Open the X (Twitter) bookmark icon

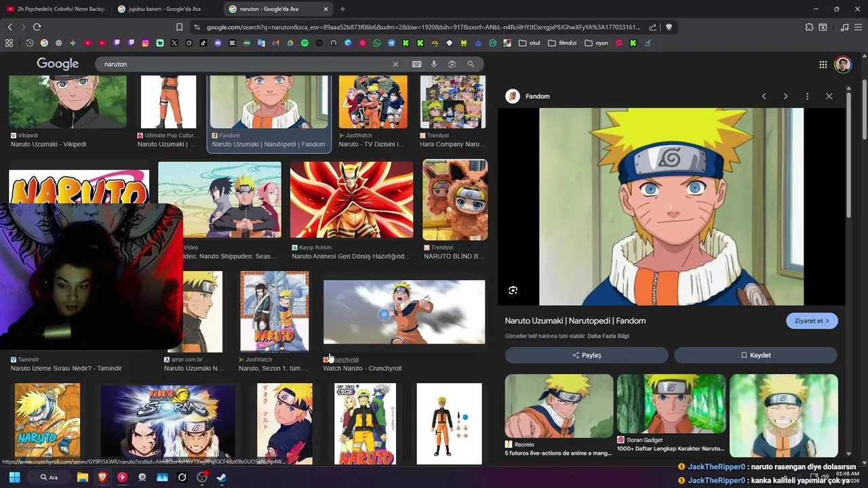pos(174,43)
